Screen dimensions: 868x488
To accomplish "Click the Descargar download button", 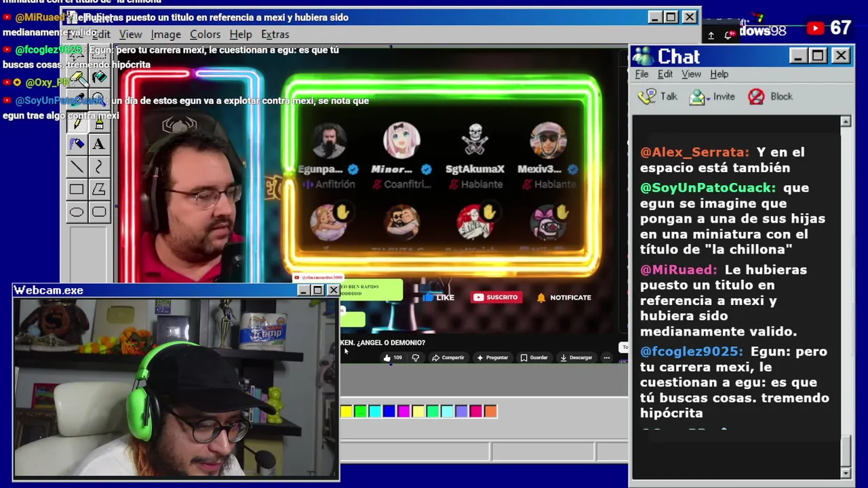I will point(576,358).
